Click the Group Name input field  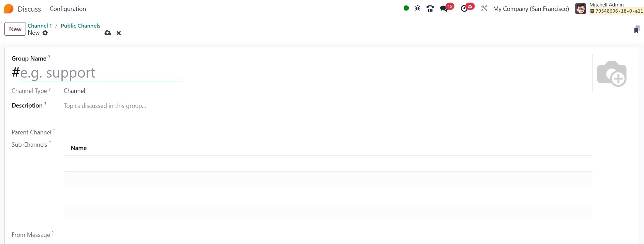click(101, 73)
